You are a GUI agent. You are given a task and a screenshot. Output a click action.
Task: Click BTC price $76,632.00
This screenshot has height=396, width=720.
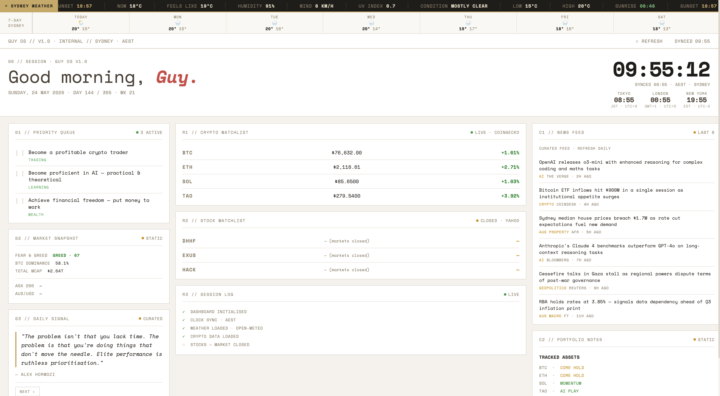tap(347, 153)
